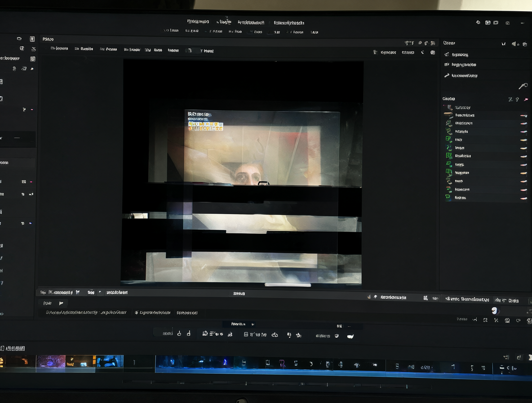The width and height of the screenshot is (532, 403).
Task: Click the wrench icon in the right panel
Action: [x=523, y=86]
